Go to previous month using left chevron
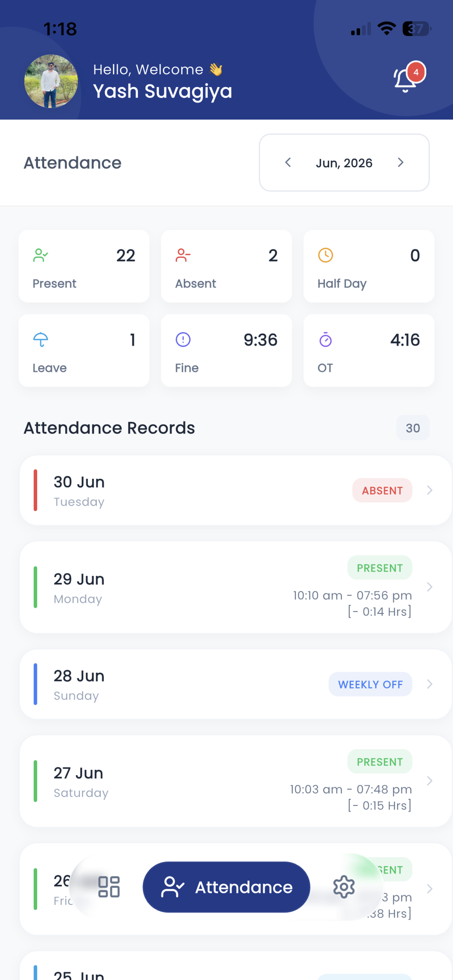This screenshot has width=453, height=980. click(288, 163)
